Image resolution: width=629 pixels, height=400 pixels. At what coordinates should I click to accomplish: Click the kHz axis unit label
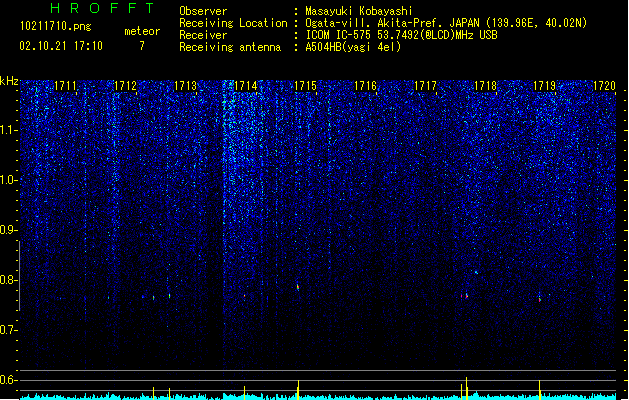point(9,81)
